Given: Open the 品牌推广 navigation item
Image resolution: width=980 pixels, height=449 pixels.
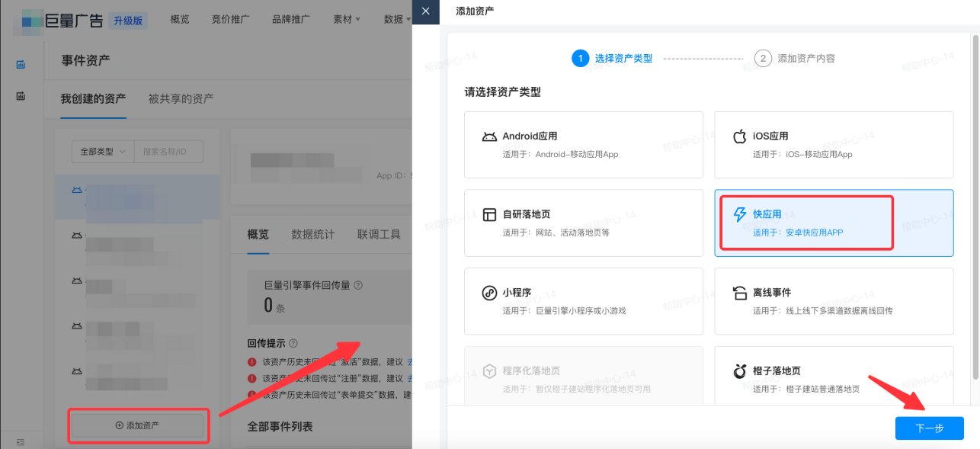Looking at the screenshot, I should pos(291,19).
